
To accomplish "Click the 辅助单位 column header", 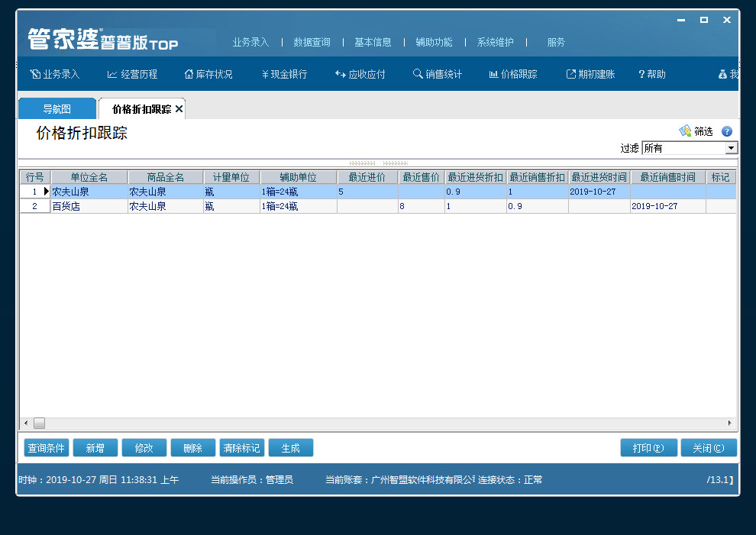I will 299,177.
